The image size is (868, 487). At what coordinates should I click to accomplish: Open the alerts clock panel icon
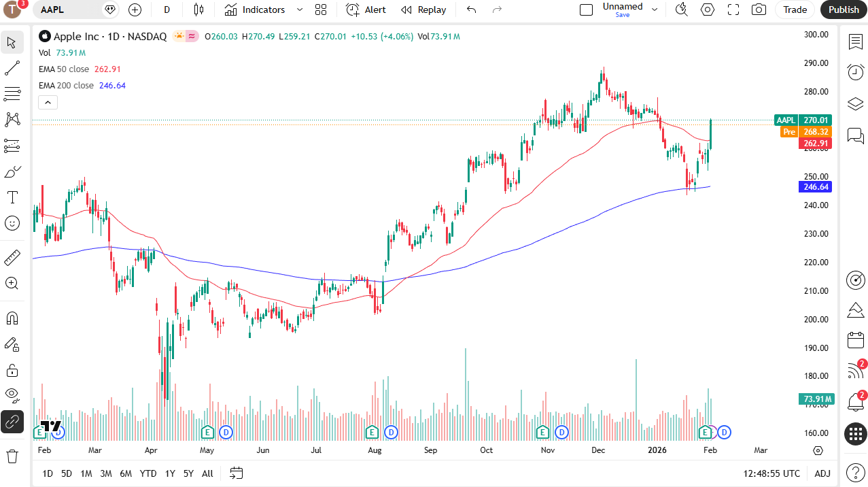coord(855,72)
